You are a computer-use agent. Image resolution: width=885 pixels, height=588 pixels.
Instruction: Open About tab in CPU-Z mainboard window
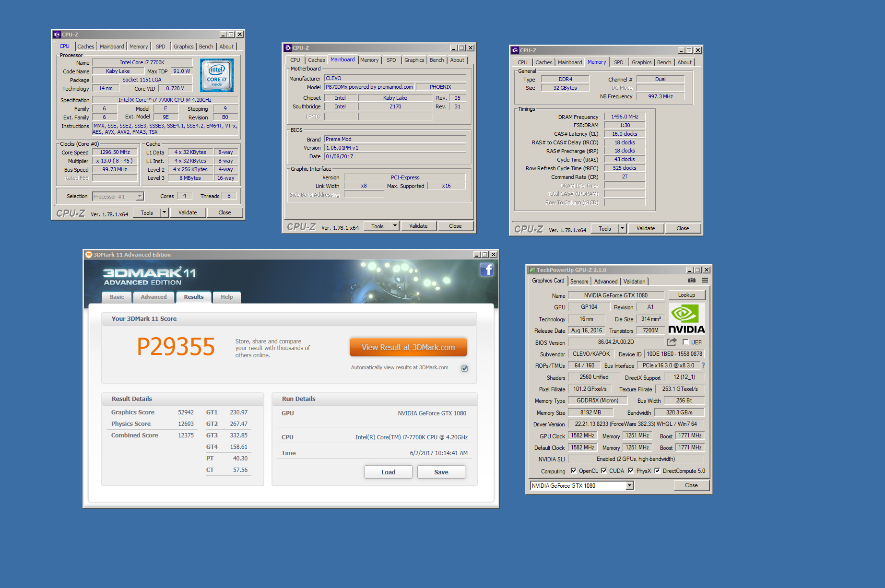coord(457,60)
